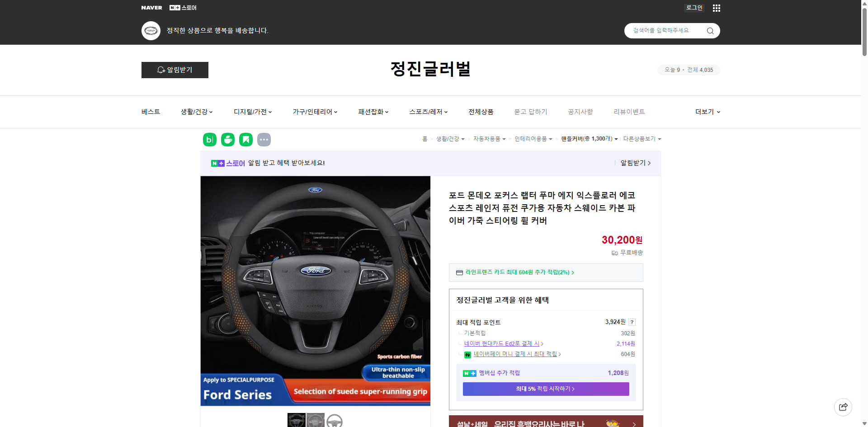
Task: Switch to the 베스트 tab
Action: coord(150,112)
